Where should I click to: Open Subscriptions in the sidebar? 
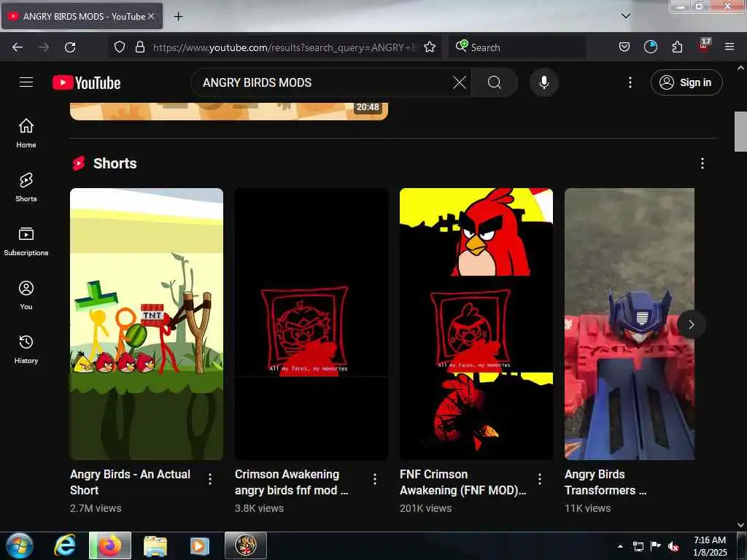pos(26,241)
